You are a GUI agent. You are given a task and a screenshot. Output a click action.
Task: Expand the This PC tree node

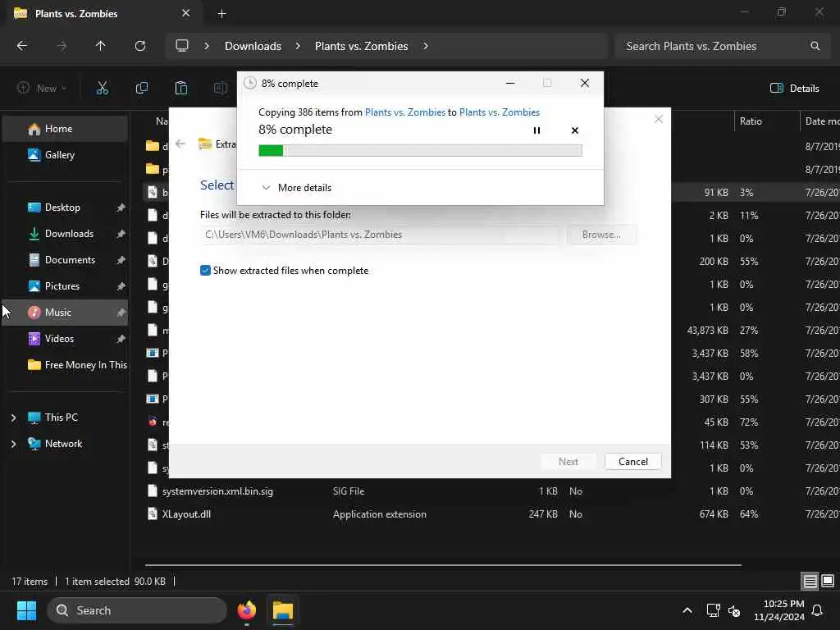13,418
